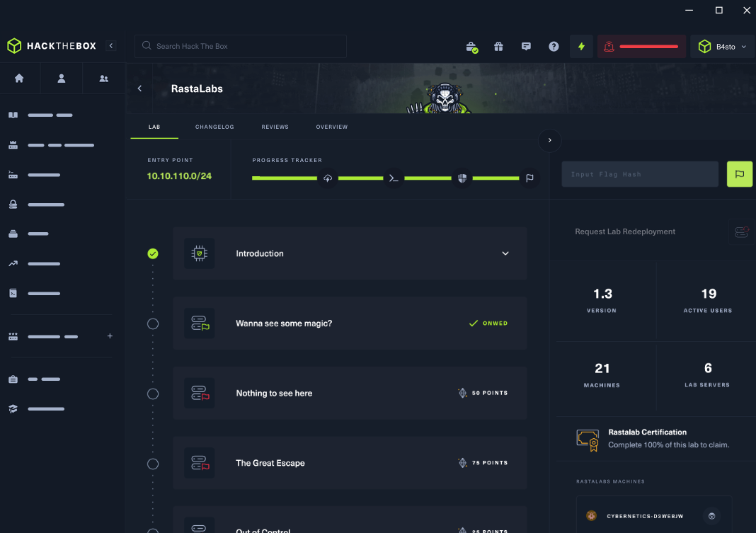Open the chat messages toolbar icon
Image resolution: width=756 pixels, height=533 pixels.
(526, 46)
